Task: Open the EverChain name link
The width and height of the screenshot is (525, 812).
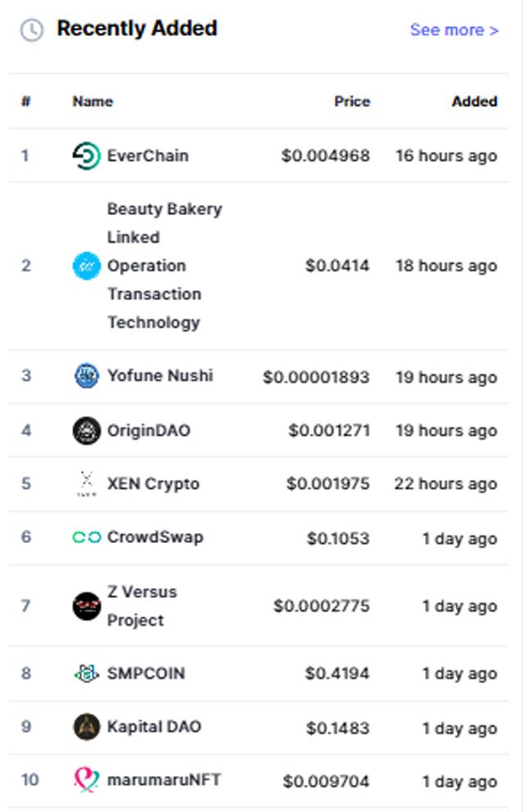Action: 148,156
